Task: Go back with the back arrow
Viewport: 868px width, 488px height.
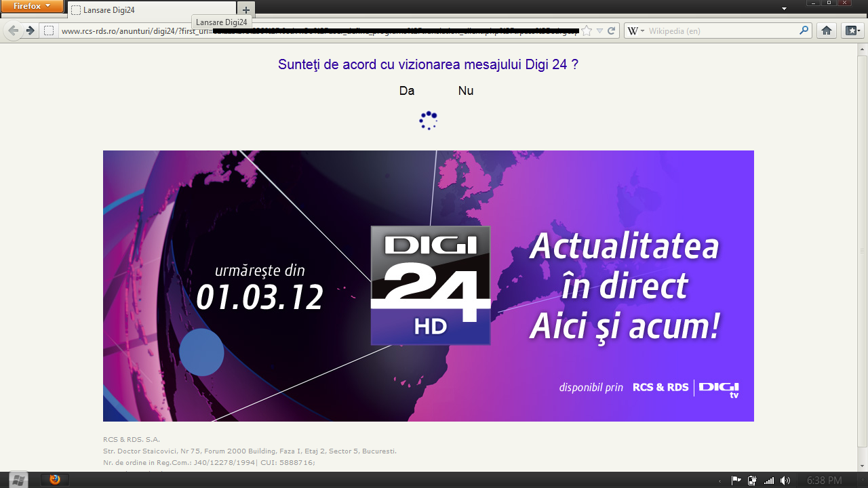Action: [x=14, y=30]
